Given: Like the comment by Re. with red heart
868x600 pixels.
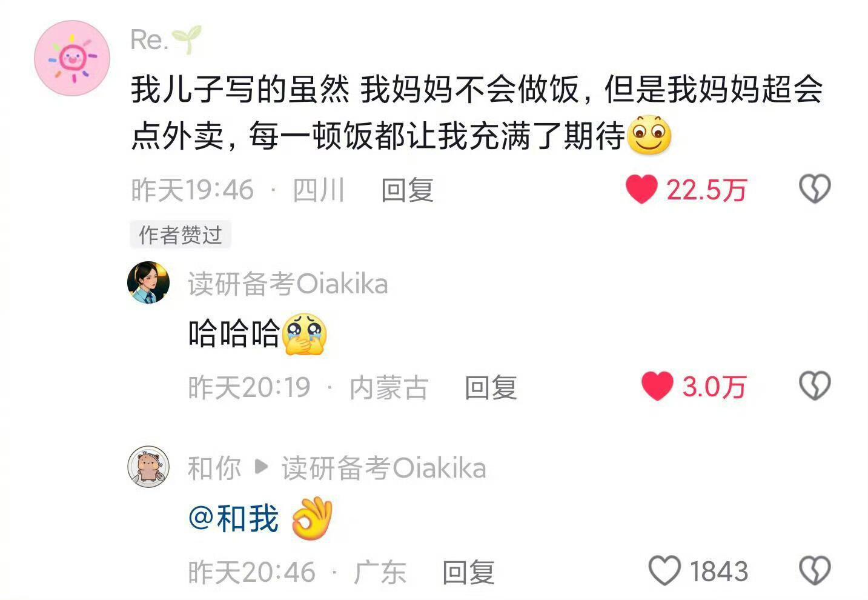Looking at the screenshot, I should (641, 189).
